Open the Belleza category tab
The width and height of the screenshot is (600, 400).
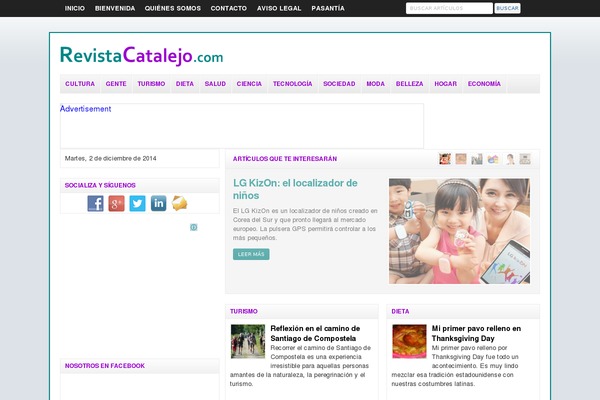(409, 83)
